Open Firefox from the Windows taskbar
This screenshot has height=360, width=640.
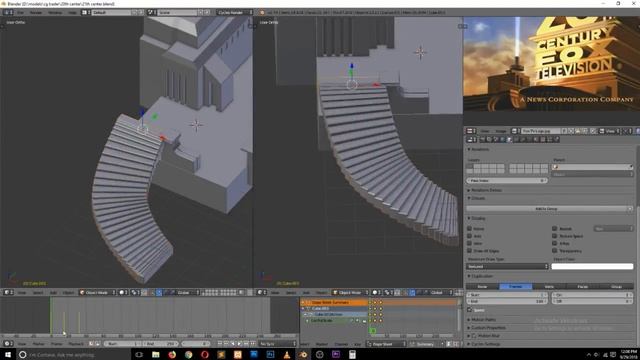[172, 355]
